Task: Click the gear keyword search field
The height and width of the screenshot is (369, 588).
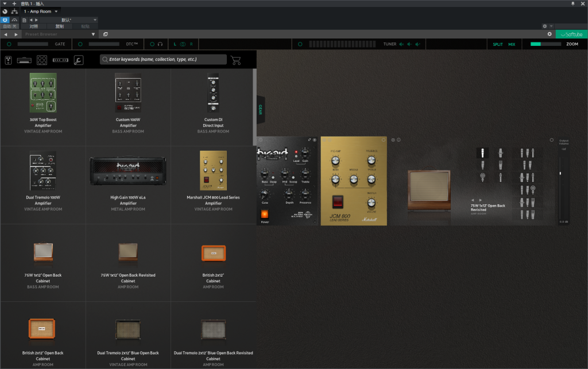Action: tap(164, 59)
